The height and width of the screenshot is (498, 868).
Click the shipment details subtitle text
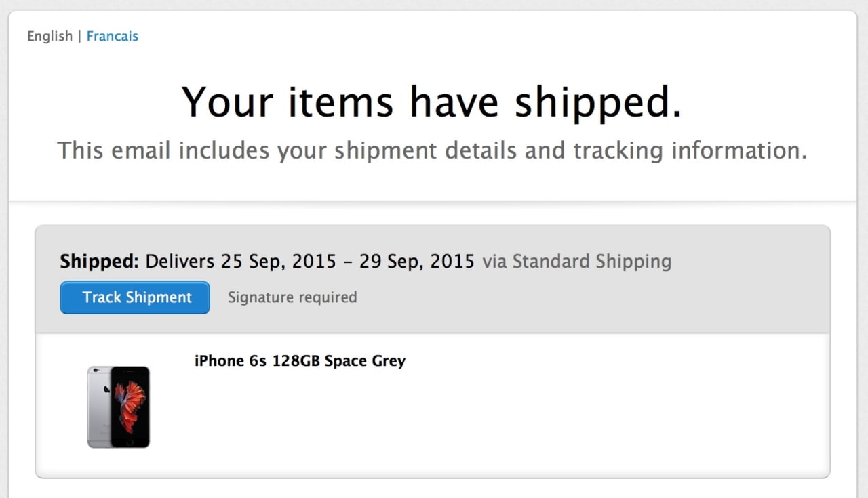[x=433, y=150]
